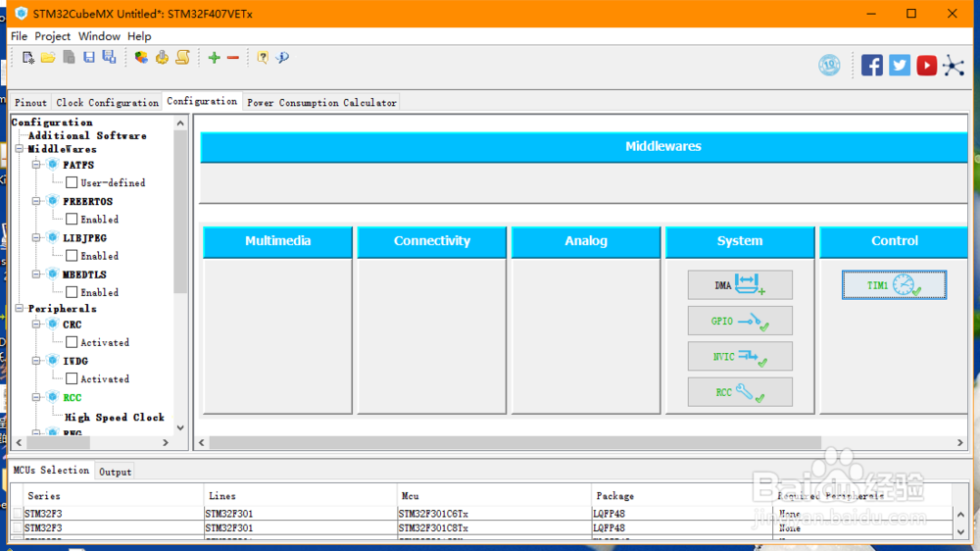The height and width of the screenshot is (551, 980).
Task: Switch to Power Consumption Calculator tab
Action: (321, 103)
